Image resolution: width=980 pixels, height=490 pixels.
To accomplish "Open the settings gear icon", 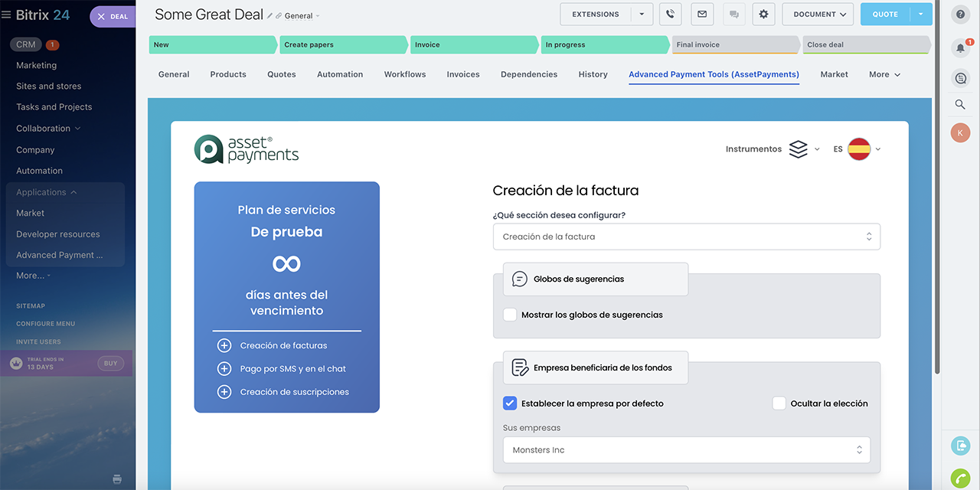I will click(763, 15).
